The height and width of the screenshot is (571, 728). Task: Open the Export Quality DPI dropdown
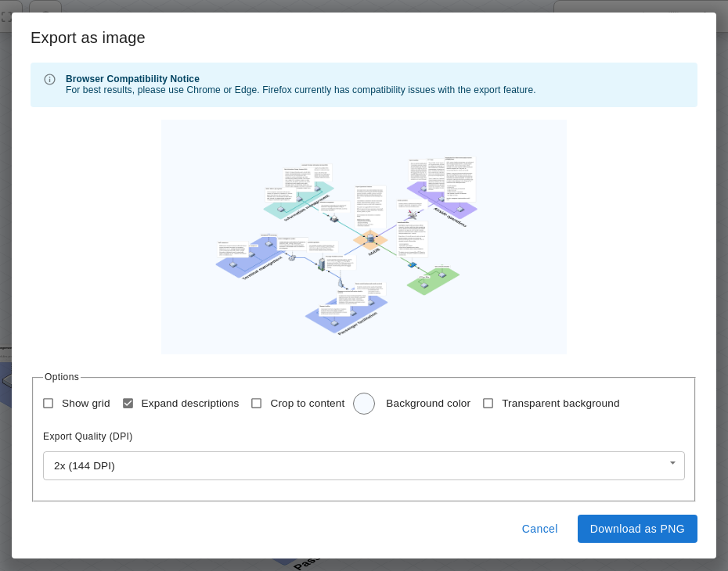pos(363,465)
